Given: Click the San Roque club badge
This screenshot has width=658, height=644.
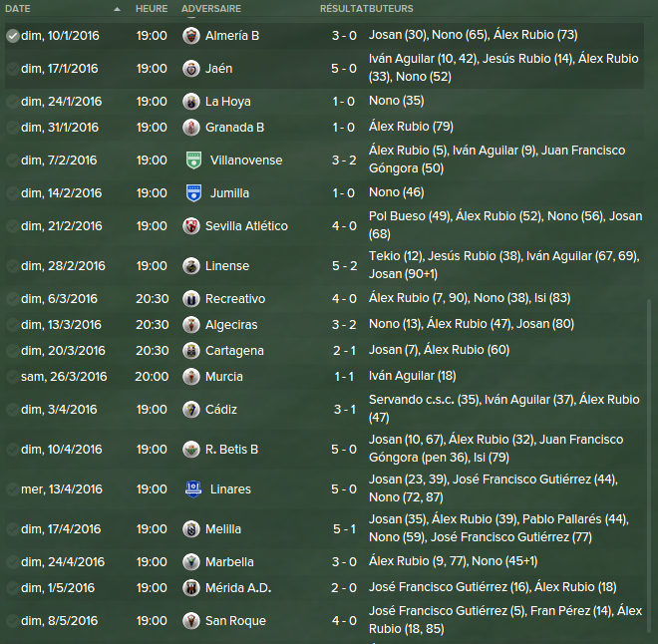Looking at the screenshot, I should [x=191, y=621].
